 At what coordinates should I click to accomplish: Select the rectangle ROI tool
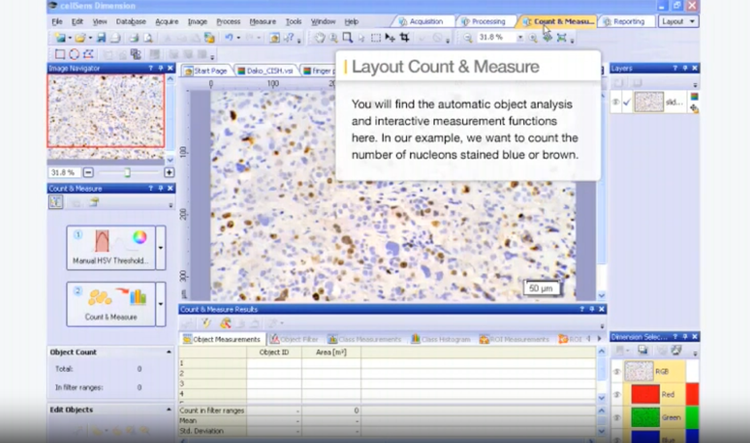60,54
